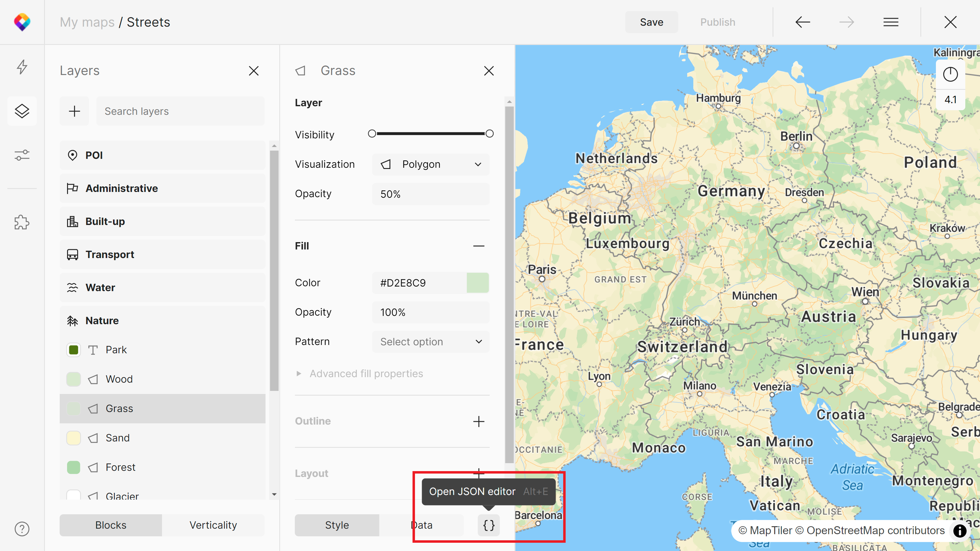
Task: Toggle the Park layer color square
Action: (73, 350)
